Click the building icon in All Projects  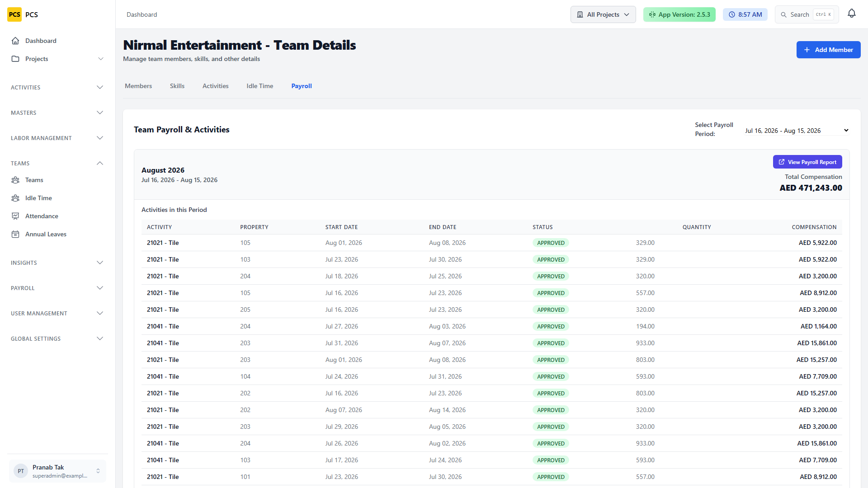pos(580,14)
